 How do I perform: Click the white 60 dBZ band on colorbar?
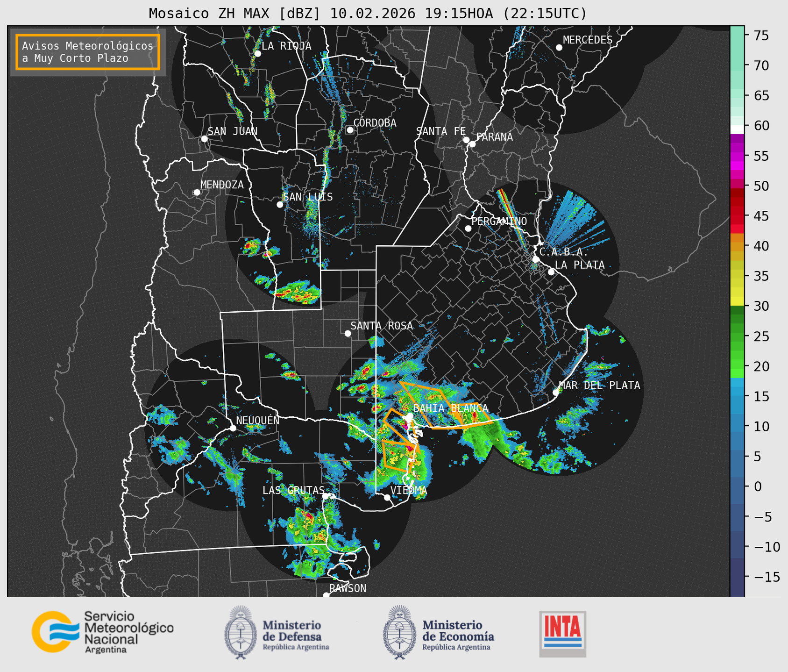pos(737,129)
